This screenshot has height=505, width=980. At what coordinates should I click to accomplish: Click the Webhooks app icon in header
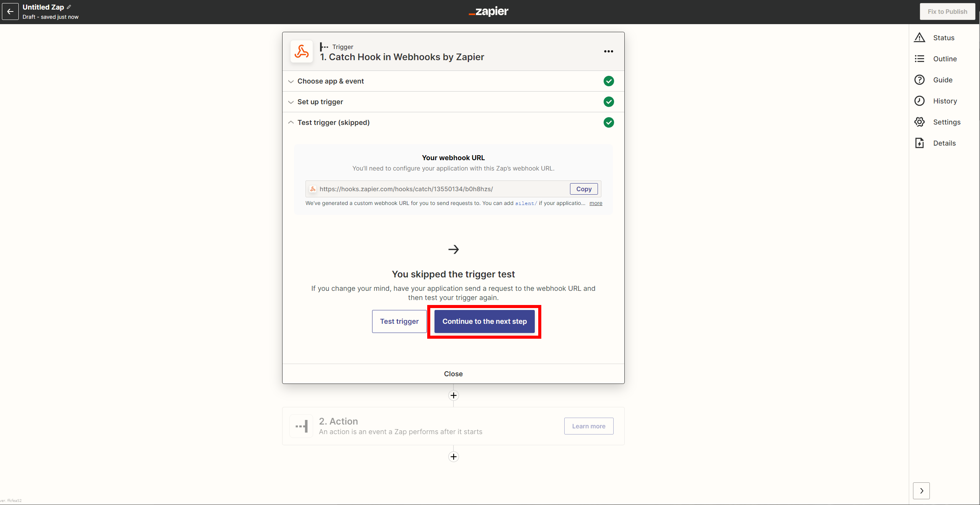pyautogui.click(x=302, y=51)
